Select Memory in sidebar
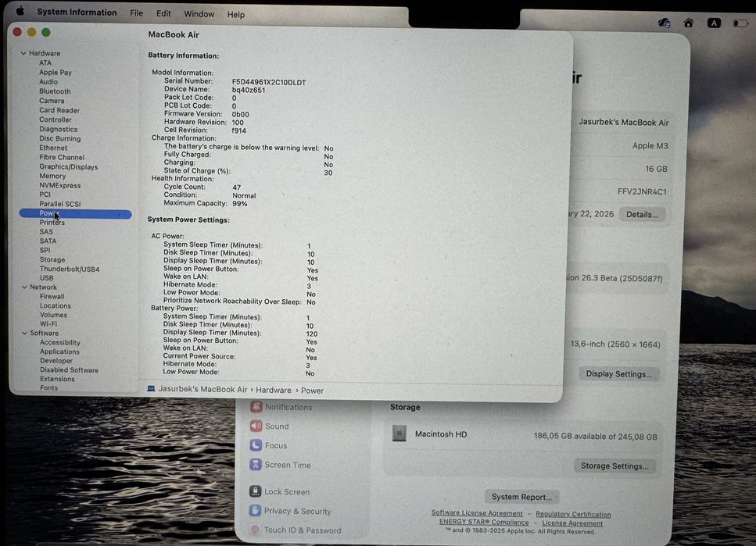Image resolution: width=756 pixels, height=546 pixels. 52,176
